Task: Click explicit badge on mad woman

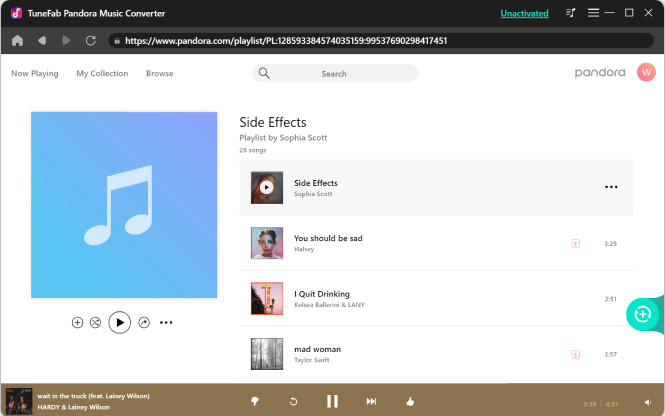Action: (x=576, y=355)
